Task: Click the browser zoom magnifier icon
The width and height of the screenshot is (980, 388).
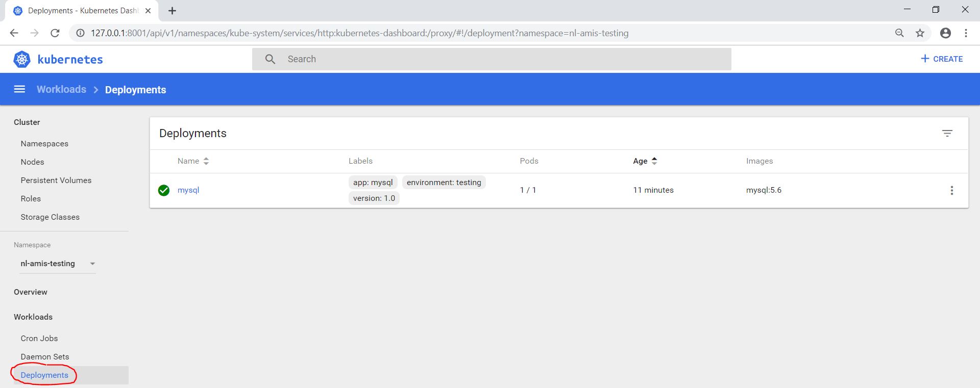Action: pos(899,33)
